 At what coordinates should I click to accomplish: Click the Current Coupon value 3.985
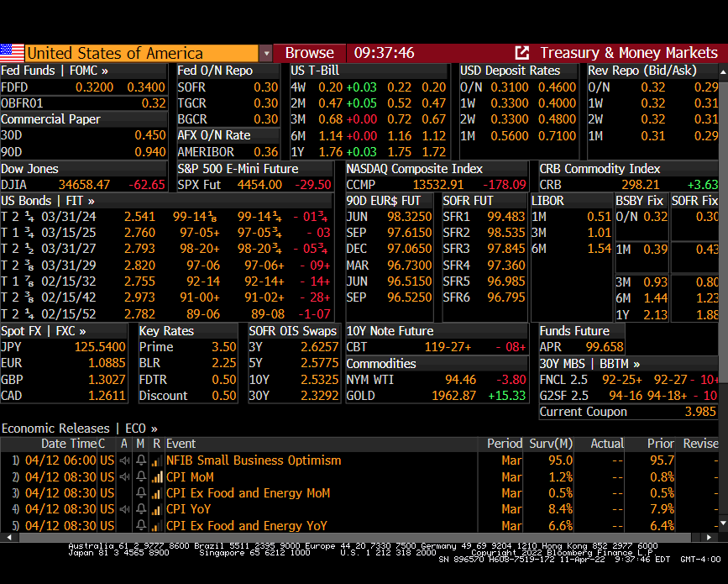pos(700,412)
